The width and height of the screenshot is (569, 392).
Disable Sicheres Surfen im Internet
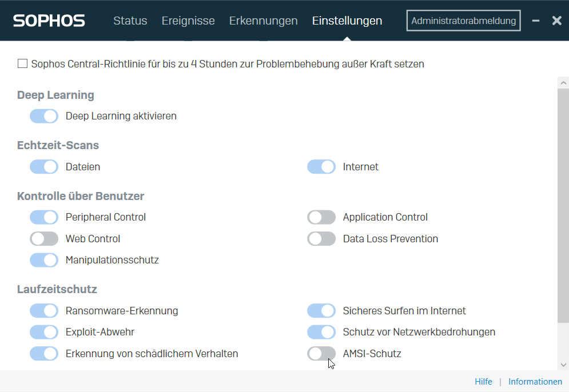click(321, 310)
